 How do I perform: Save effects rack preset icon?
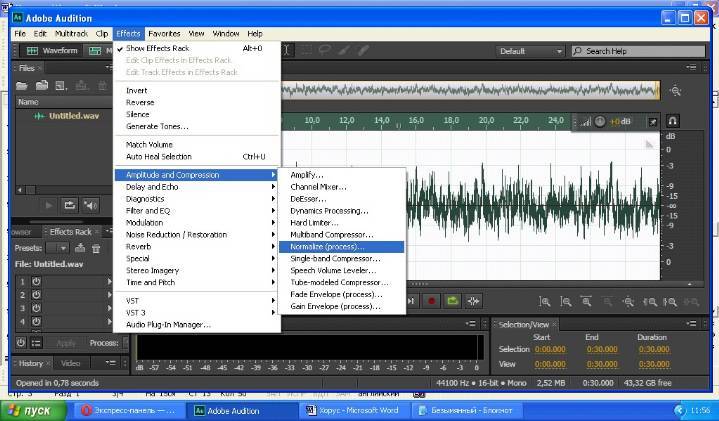(x=80, y=248)
